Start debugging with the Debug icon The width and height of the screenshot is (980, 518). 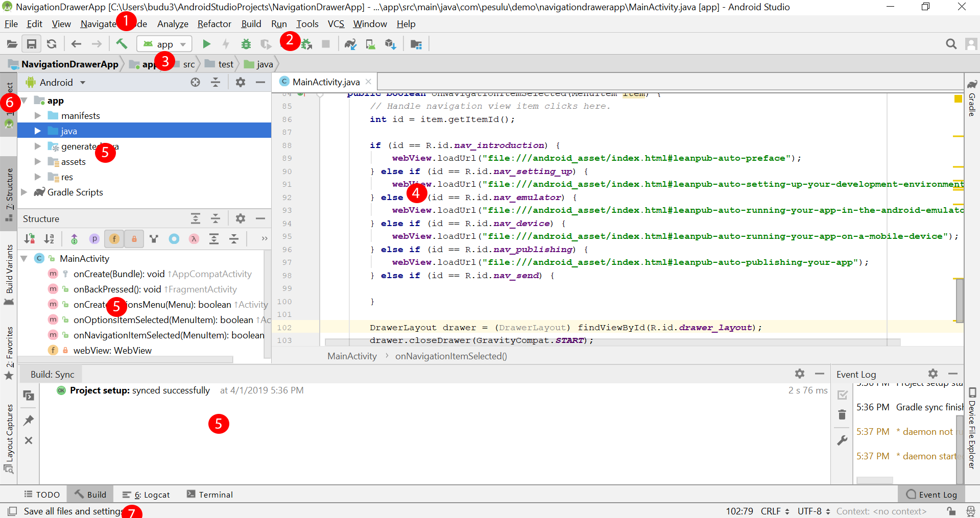point(246,44)
